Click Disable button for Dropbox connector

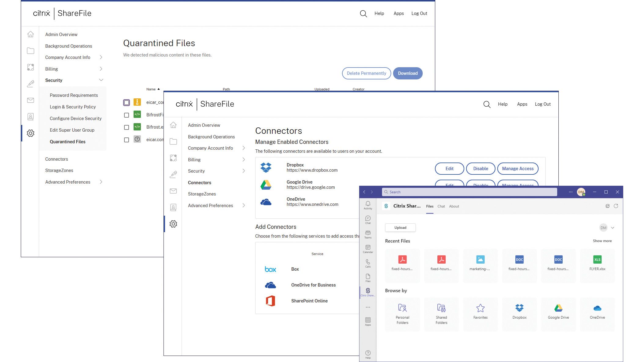pyautogui.click(x=480, y=169)
